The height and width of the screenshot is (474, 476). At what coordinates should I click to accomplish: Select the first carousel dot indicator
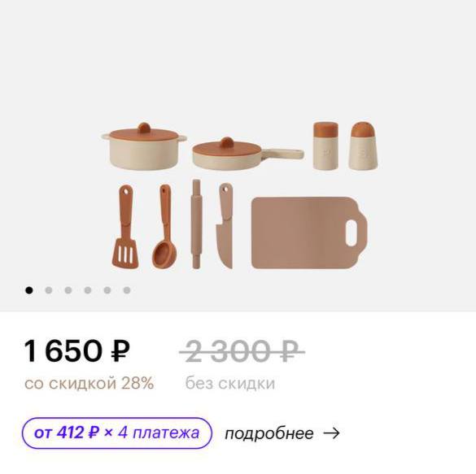point(28,290)
